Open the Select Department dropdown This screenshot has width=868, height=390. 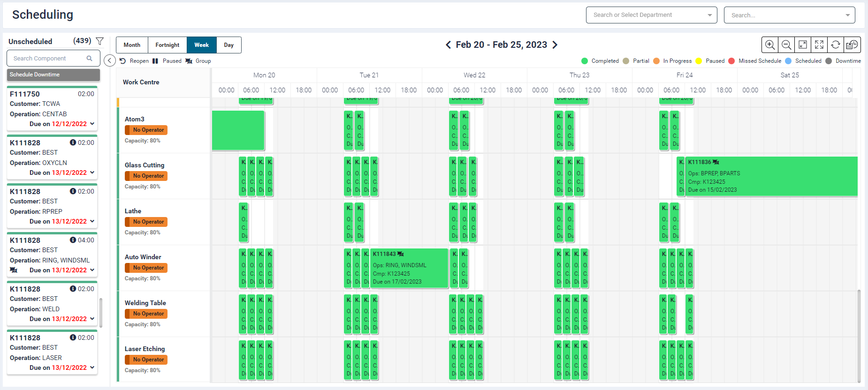coord(651,15)
